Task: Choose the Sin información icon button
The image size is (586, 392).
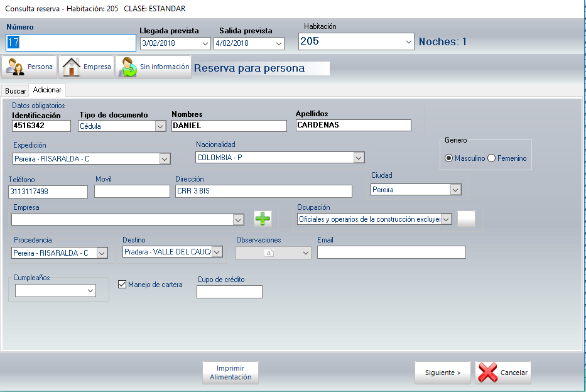Action: [x=153, y=67]
